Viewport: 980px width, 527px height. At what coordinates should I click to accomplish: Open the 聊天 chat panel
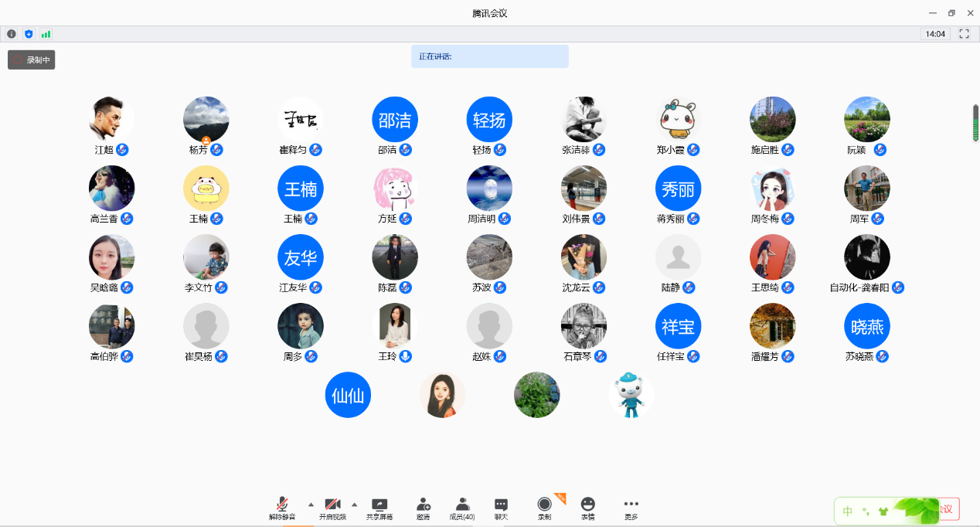point(501,508)
